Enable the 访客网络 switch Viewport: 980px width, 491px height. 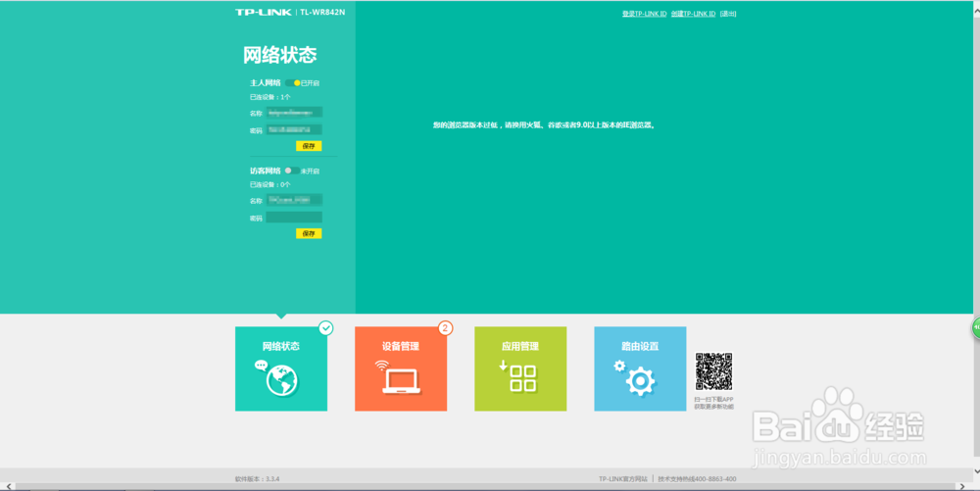click(x=292, y=171)
